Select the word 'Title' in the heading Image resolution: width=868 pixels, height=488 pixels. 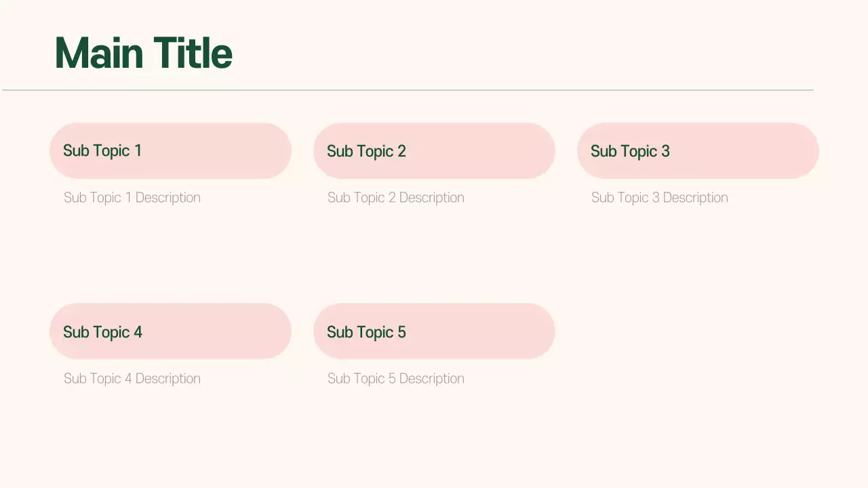[193, 53]
